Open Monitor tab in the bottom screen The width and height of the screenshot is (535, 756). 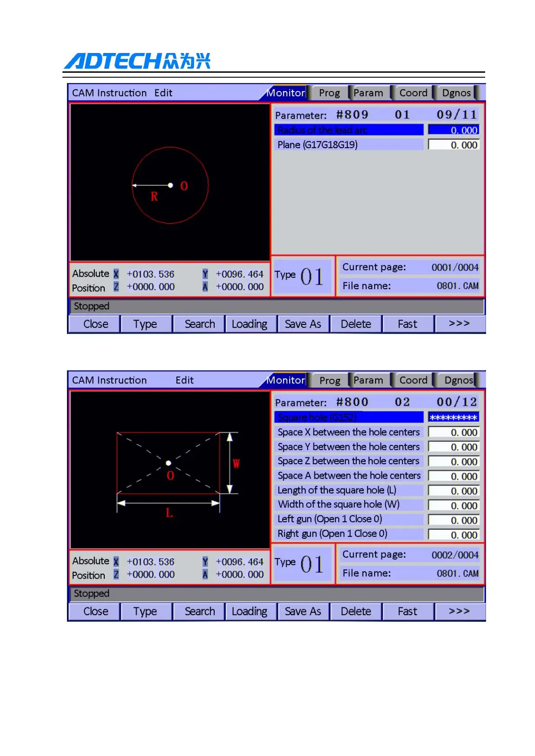[286, 380]
